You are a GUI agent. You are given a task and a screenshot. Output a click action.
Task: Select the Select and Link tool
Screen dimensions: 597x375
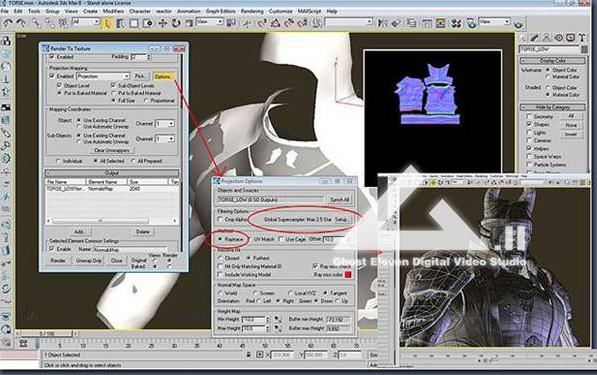36,23
